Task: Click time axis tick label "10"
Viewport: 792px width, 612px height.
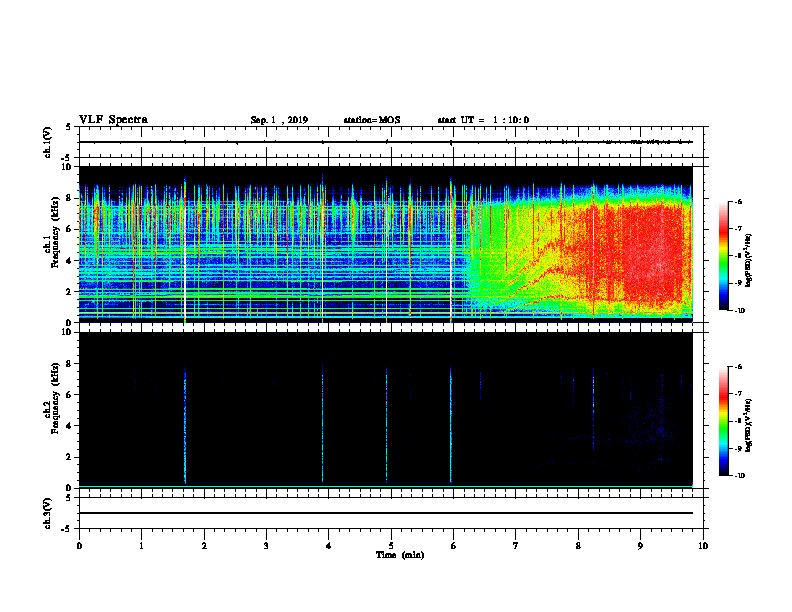Action: pyautogui.click(x=703, y=546)
